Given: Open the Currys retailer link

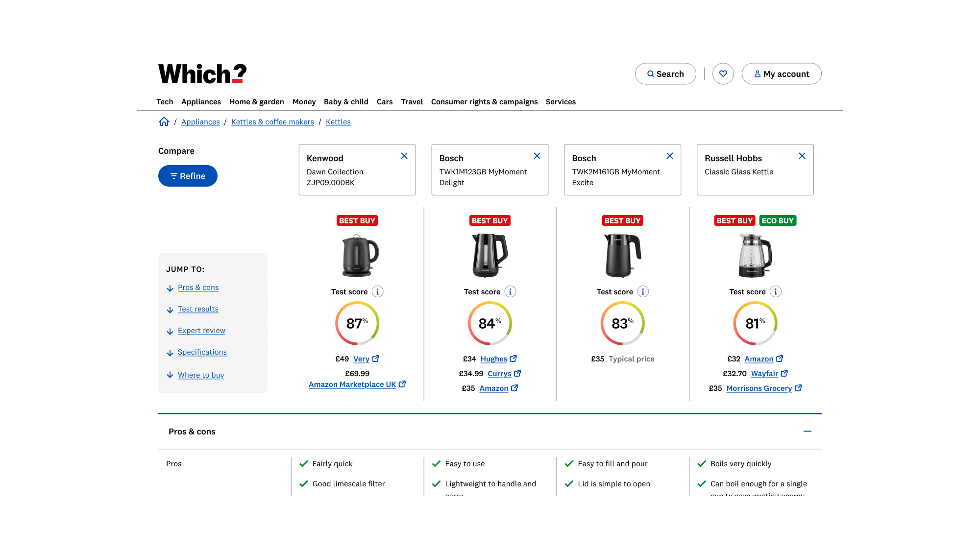Looking at the screenshot, I should (x=504, y=374).
